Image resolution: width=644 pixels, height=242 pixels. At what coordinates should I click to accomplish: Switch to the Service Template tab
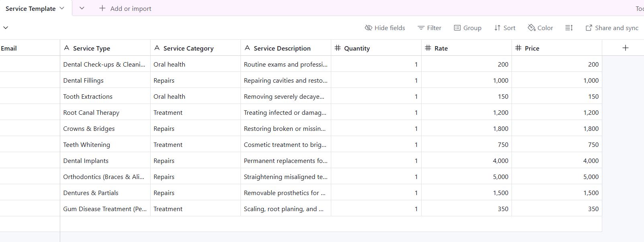[x=31, y=8]
